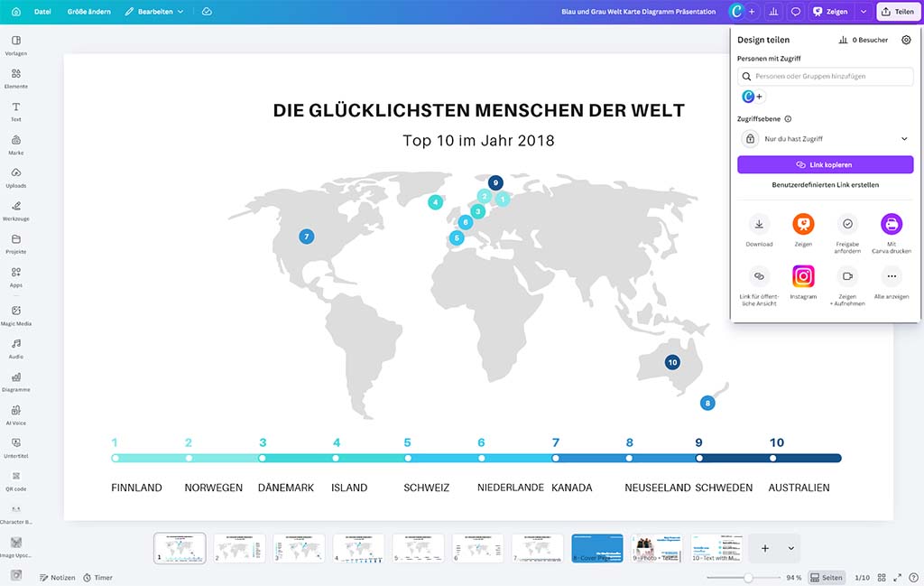Select the FINNLAND label
Image resolution: width=924 pixels, height=586 pixels.
click(136, 488)
